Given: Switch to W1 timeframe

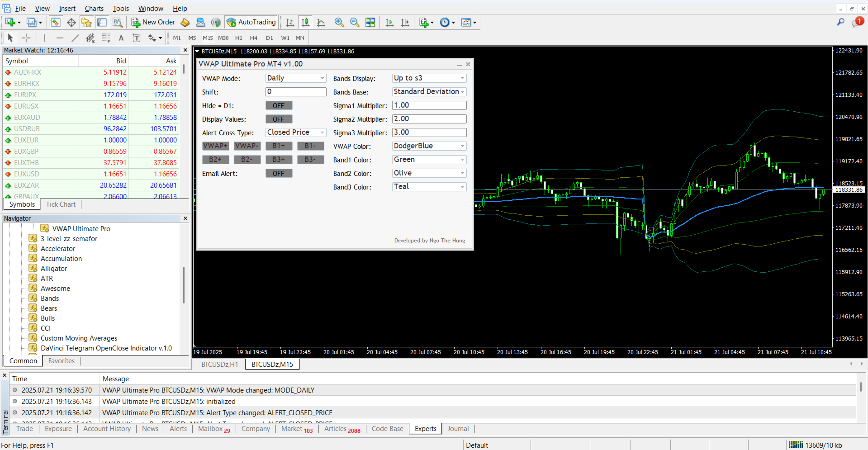Looking at the screenshot, I should [x=285, y=38].
